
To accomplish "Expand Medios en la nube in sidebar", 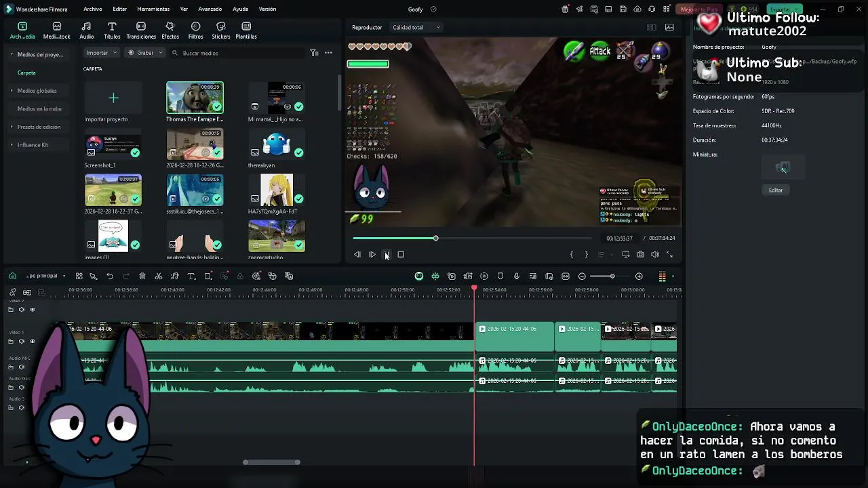I will (39, 108).
